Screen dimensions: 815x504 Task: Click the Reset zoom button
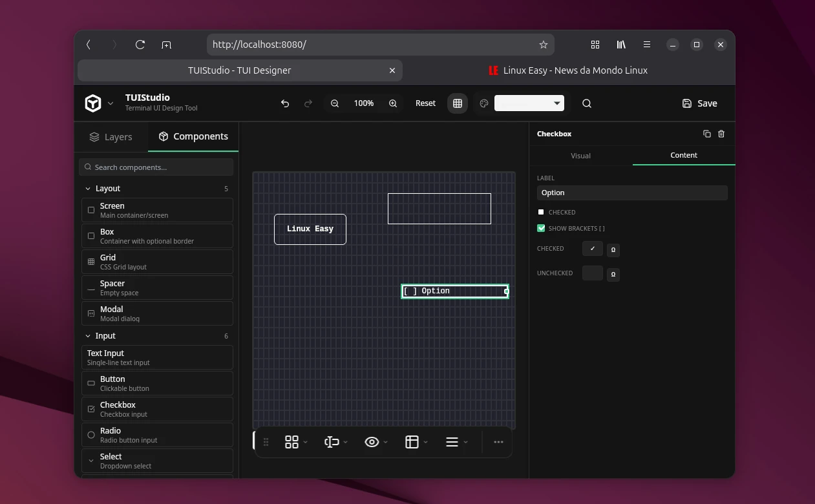pos(425,103)
